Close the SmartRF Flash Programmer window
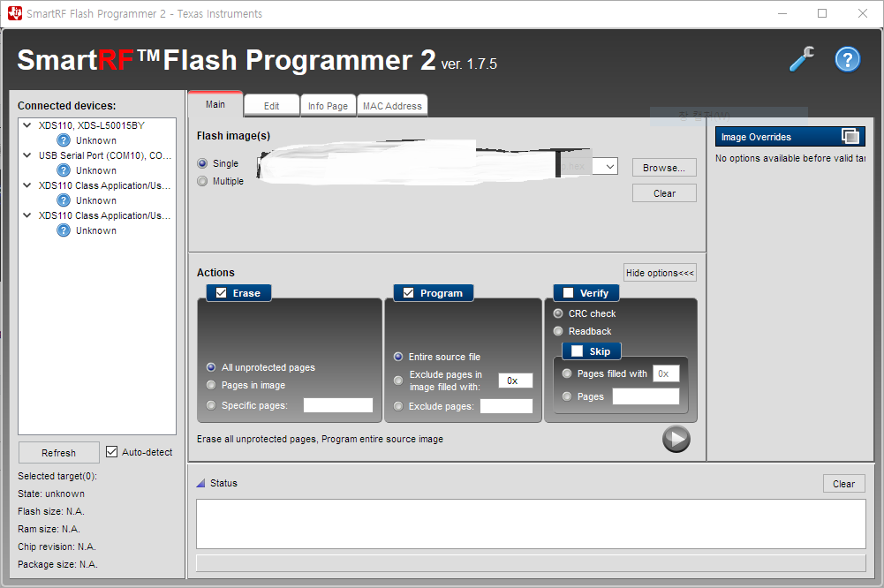The image size is (884, 588). pyautogui.click(x=863, y=13)
